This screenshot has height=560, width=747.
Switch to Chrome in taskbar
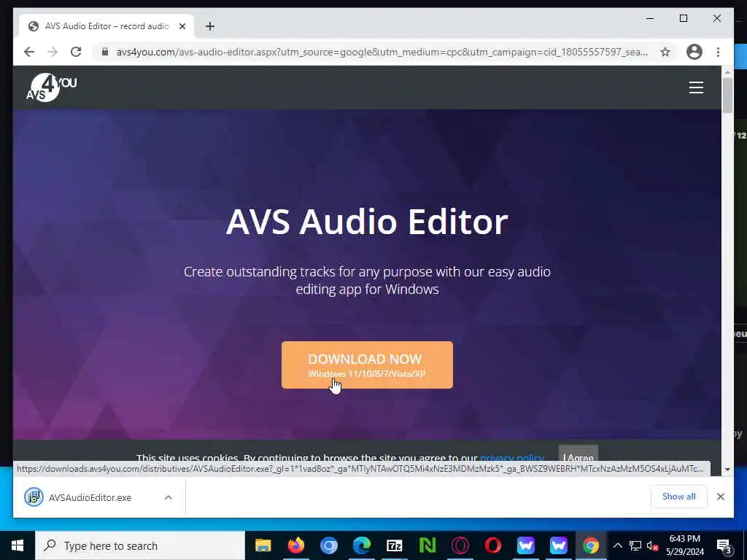pyautogui.click(x=591, y=545)
